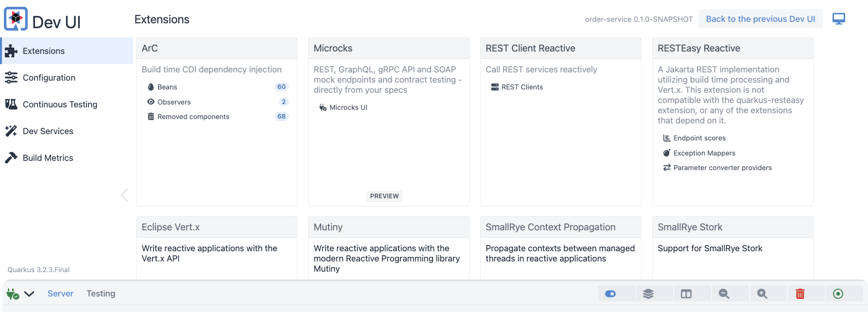This screenshot has height=312, width=868.
Task: Toggle the blue switch in footer toolbar
Action: 610,294
